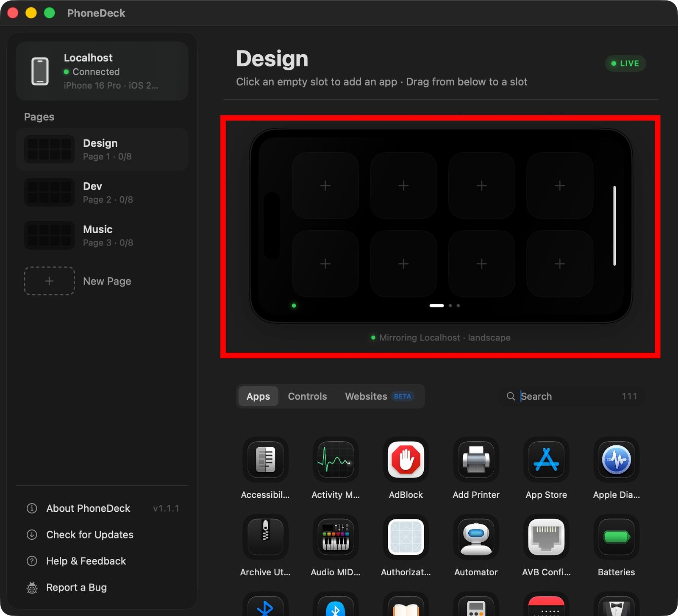Click the bug icon beside Report a Bug

point(32,588)
